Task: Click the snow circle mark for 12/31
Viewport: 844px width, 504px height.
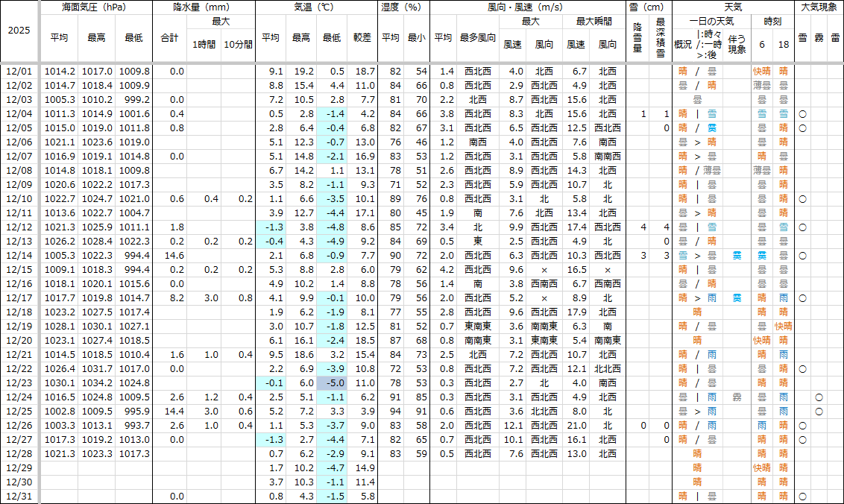Action: pos(802,497)
